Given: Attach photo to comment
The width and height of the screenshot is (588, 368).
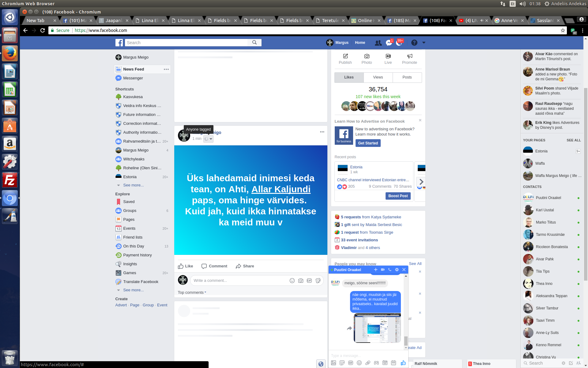Looking at the screenshot, I should click(301, 281).
